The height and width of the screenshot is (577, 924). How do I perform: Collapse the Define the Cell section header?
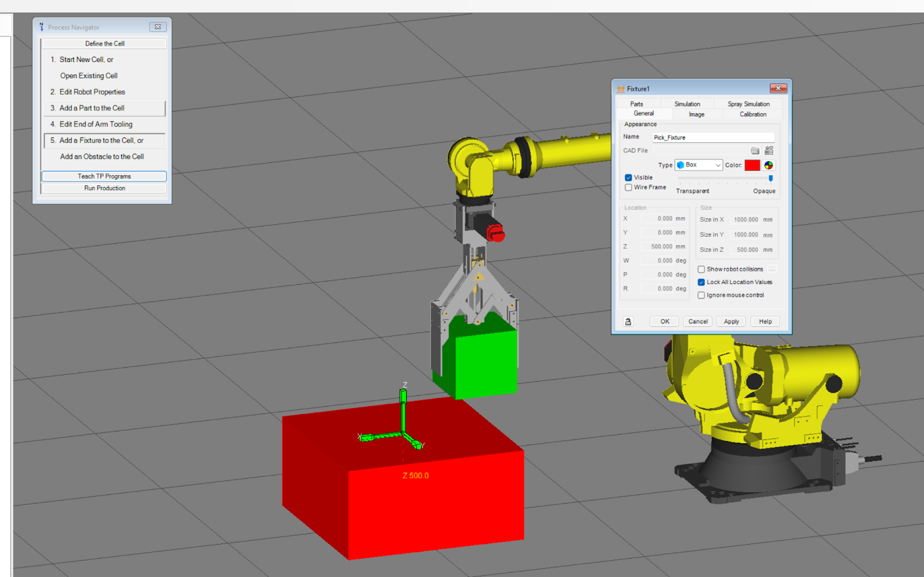pos(105,44)
